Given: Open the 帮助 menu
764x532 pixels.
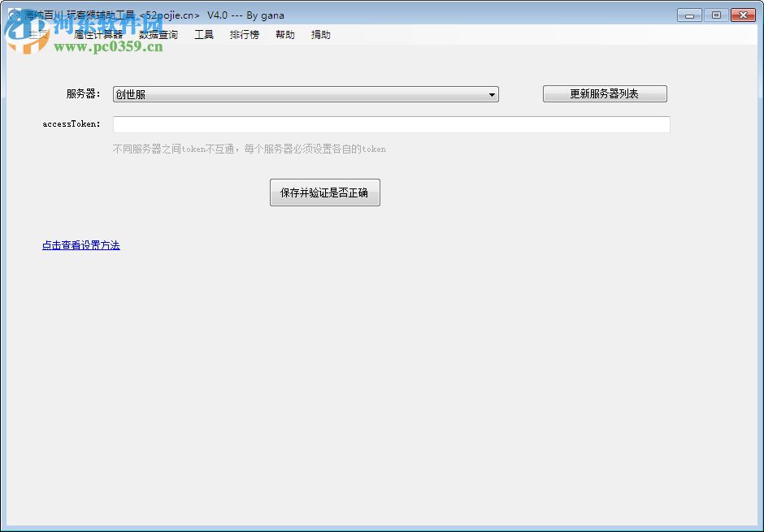Looking at the screenshot, I should (284, 34).
